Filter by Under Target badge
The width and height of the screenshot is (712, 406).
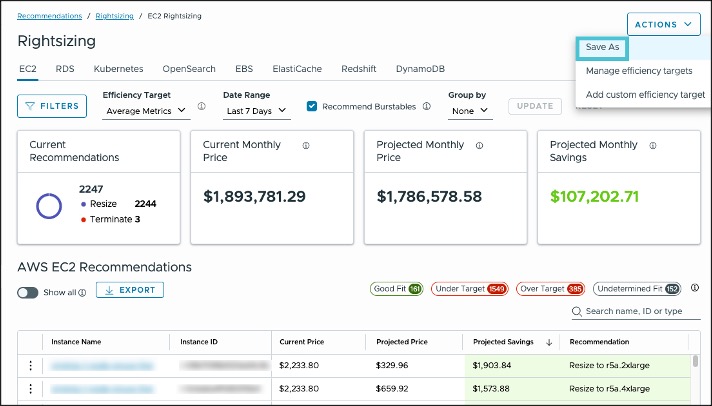470,289
